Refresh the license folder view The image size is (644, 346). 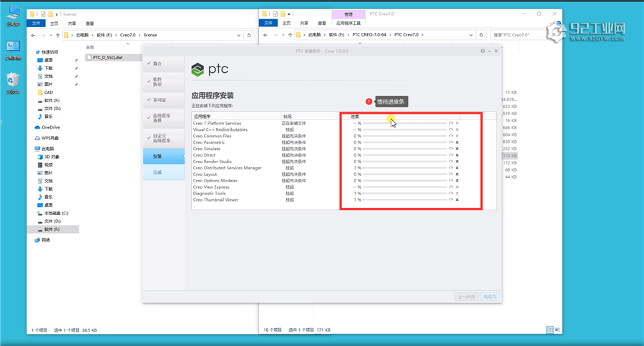tap(249, 35)
